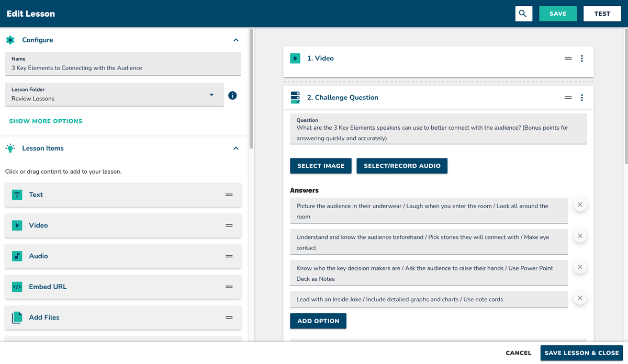
Task: Select the Text item icon
Action: (17, 195)
